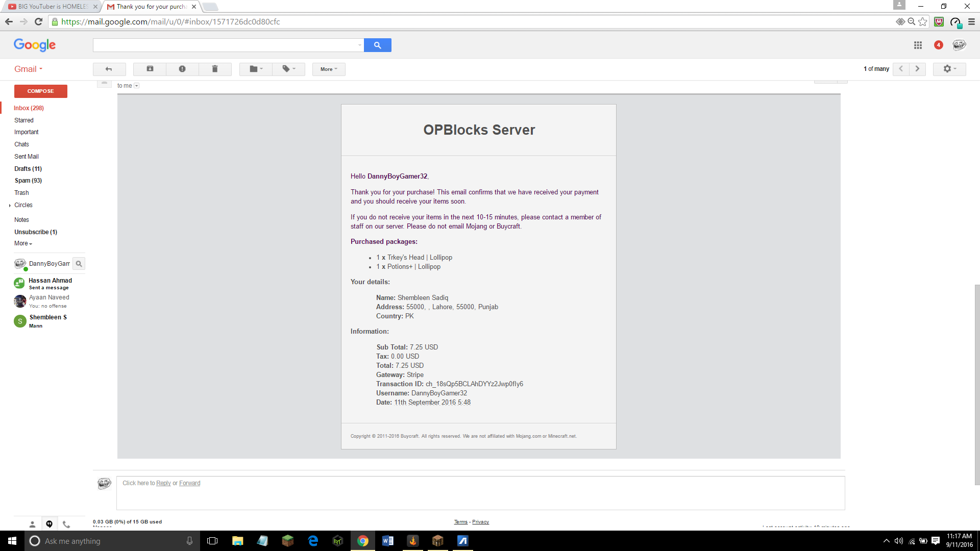
Task: Open the phone call icon at bottom left
Action: pyautogui.click(x=66, y=524)
